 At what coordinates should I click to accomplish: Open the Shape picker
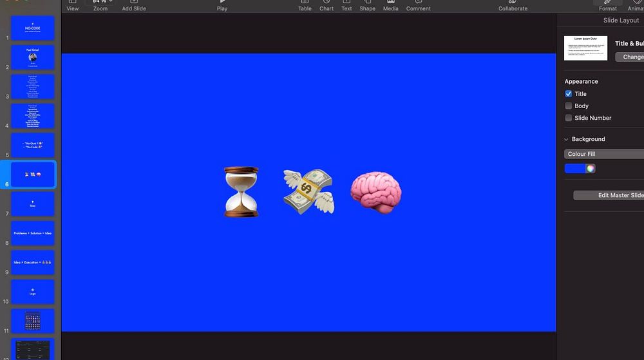[x=368, y=5]
